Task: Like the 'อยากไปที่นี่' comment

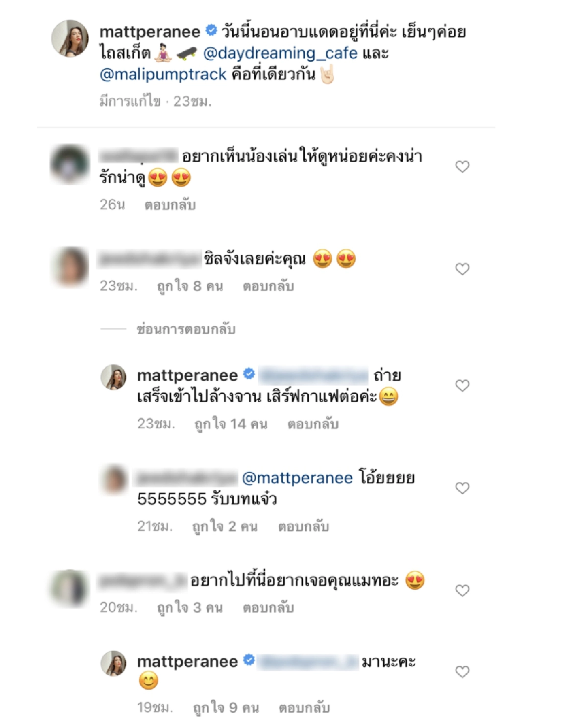Action: point(462,590)
